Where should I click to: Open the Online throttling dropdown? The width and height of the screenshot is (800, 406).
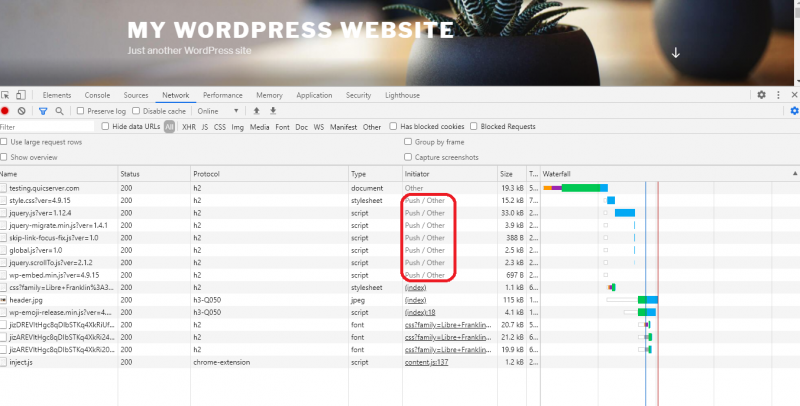coord(218,111)
